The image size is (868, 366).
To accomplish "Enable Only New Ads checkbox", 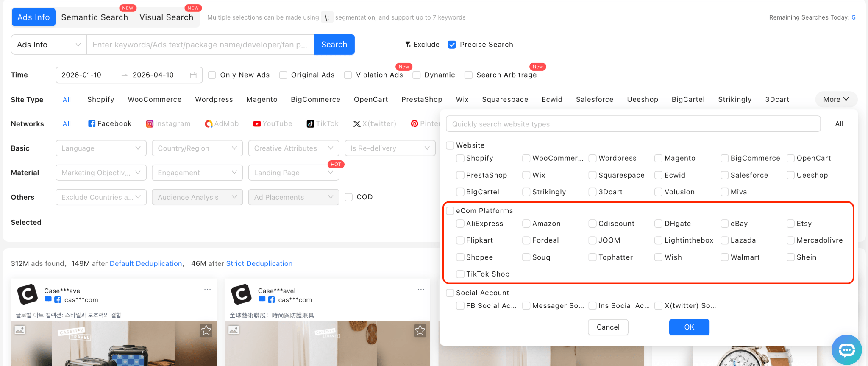I will (212, 75).
